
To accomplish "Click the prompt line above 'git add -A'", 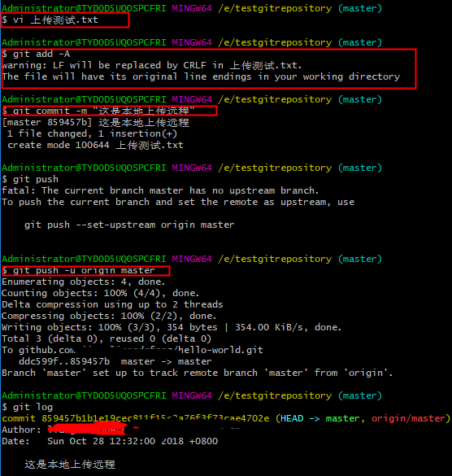I will click(192, 42).
